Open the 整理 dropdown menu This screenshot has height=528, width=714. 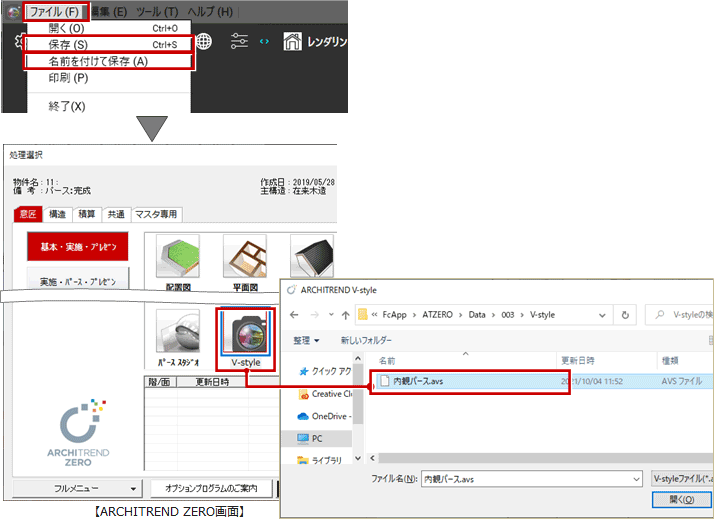click(x=306, y=340)
